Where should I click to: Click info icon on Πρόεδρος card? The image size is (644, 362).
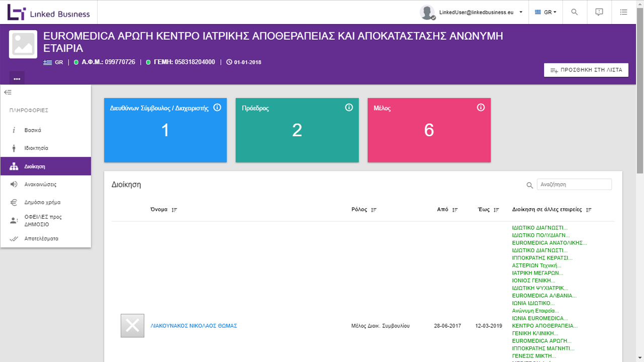click(x=349, y=108)
